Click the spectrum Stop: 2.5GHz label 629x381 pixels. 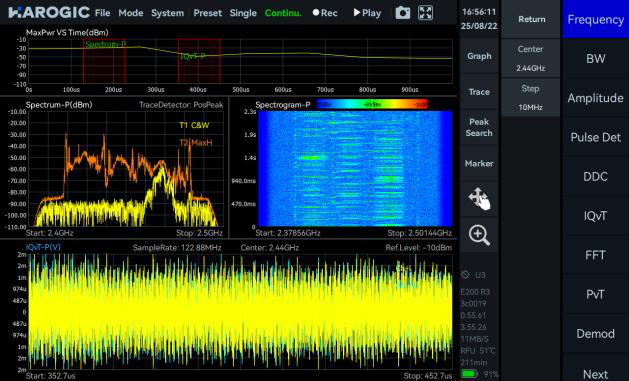(199, 233)
